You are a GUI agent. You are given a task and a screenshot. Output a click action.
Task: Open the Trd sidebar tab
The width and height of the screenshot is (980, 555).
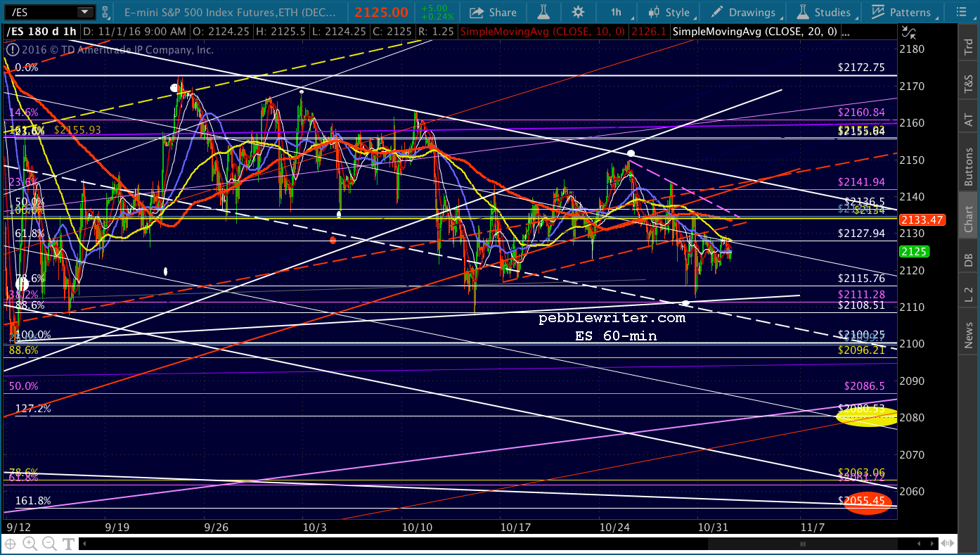(968, 47)
